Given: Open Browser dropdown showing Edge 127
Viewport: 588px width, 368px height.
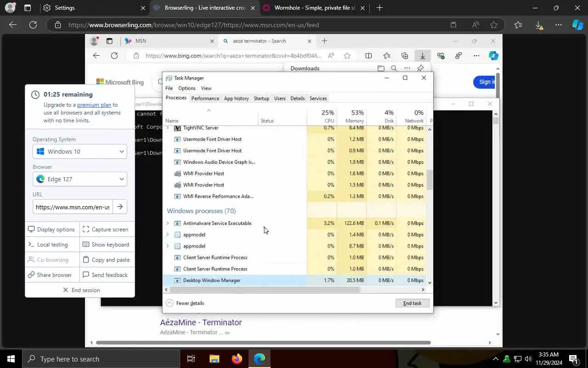Looking at the screenshot, I should [80, 179].
